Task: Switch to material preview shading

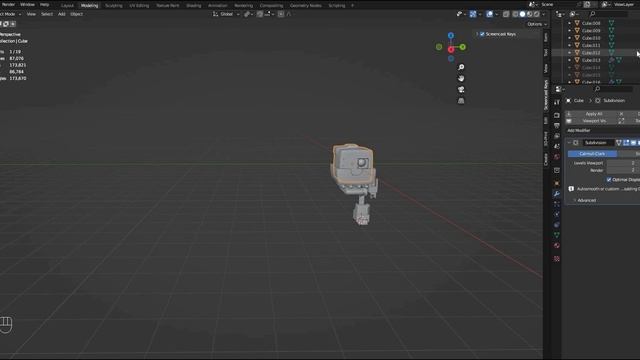Action: coord(529,14)
